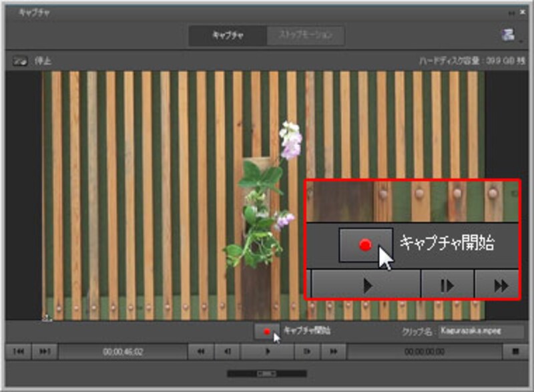Viewport: 534px width, 392px height.
Task: Click the ハードディスク容量 remaining space text
Action: point(472,61)
